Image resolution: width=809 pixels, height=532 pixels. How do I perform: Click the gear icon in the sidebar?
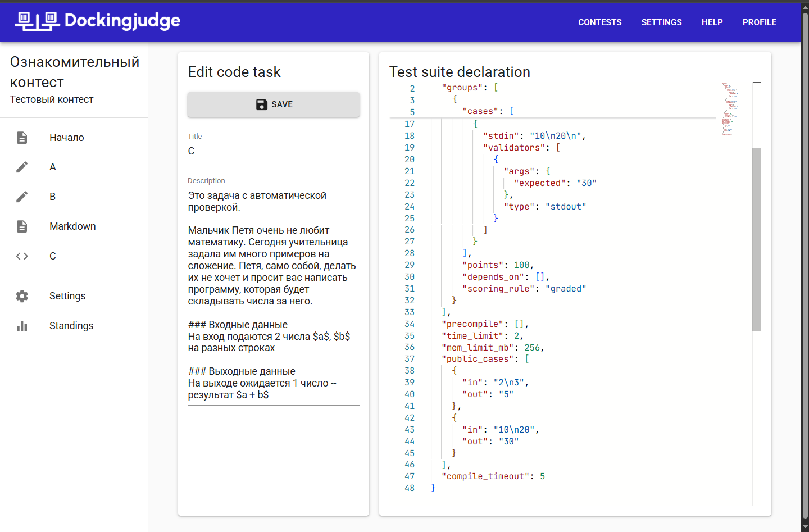click(x=22, y=296)
